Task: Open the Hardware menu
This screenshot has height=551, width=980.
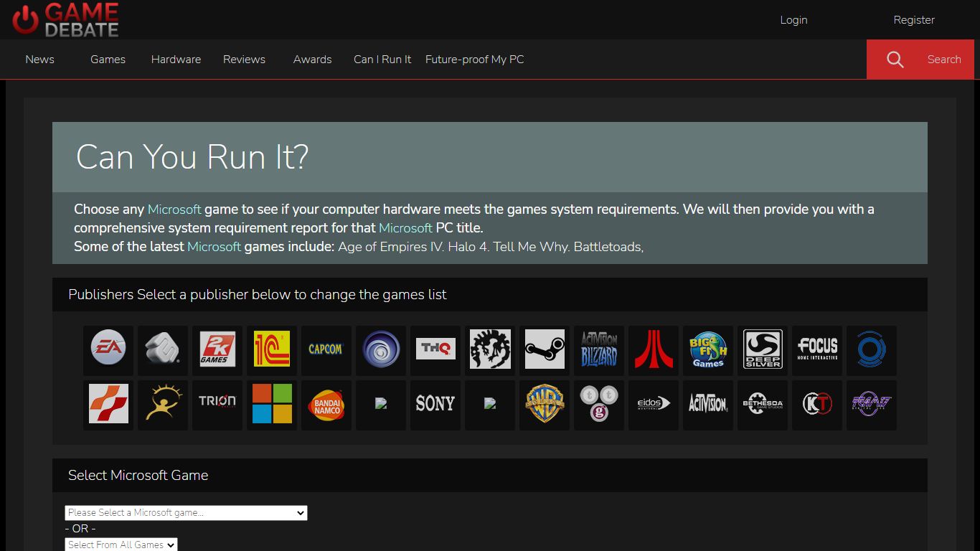Action: pyautogui.click(x=176, y=60)
